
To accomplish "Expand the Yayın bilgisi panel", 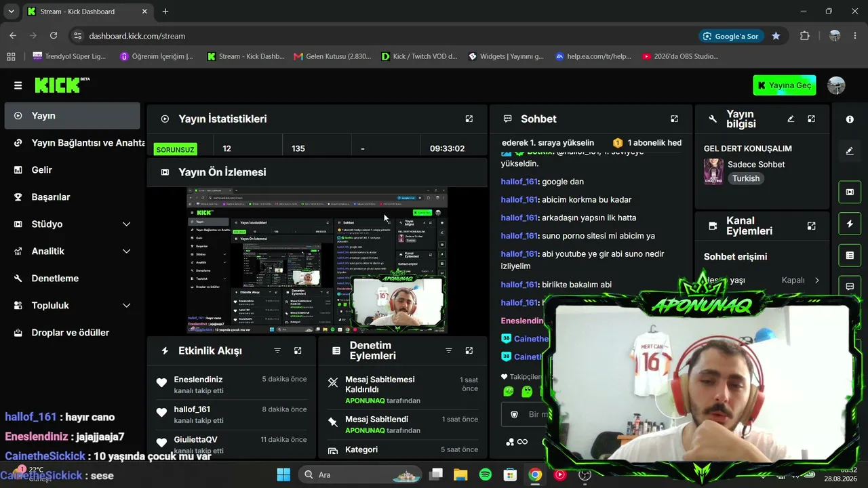I will coord(811,119).
